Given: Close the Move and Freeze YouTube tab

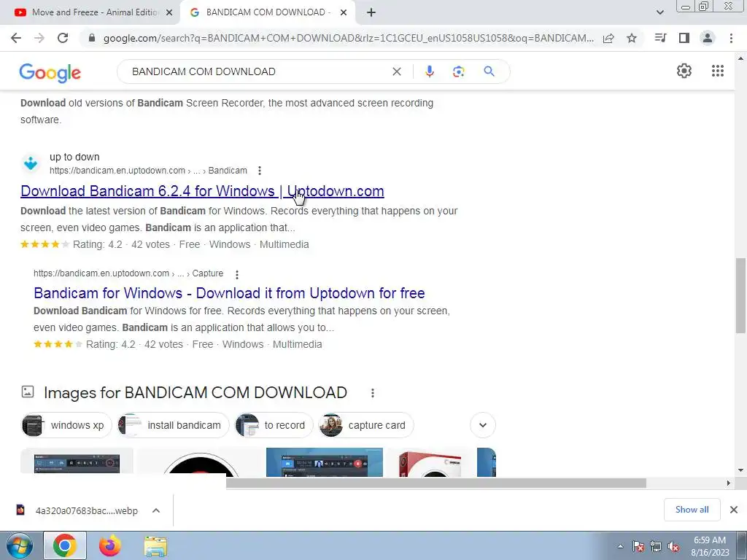Looking at the screenshot, I should (169, 12).
